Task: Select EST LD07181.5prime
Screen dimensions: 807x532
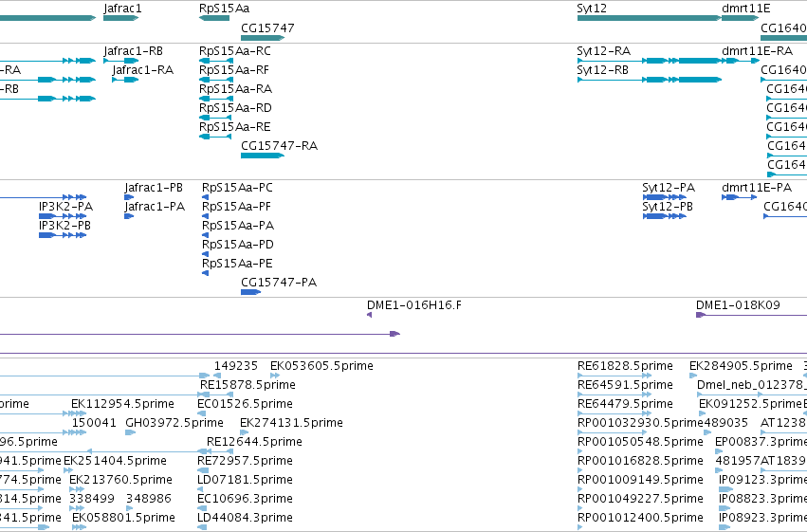Action: pos(245,480)
